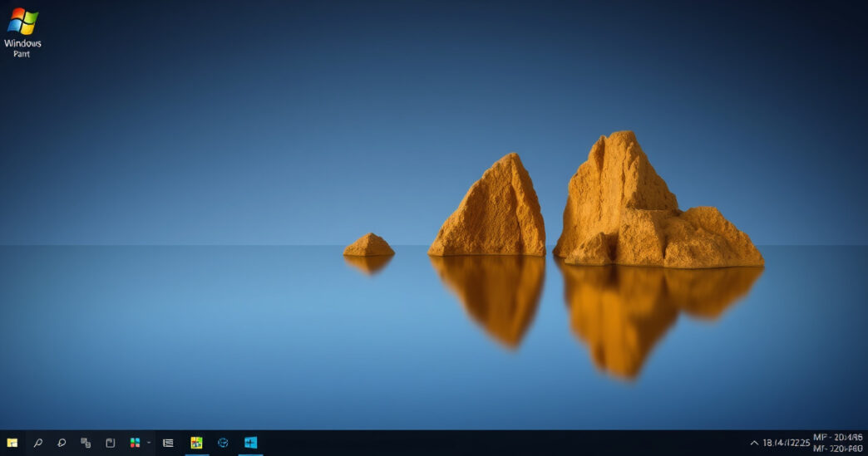Viewport: 868px width, 456px height.
Task: Click the largest rock on the wallpaper
Action: 640,208
